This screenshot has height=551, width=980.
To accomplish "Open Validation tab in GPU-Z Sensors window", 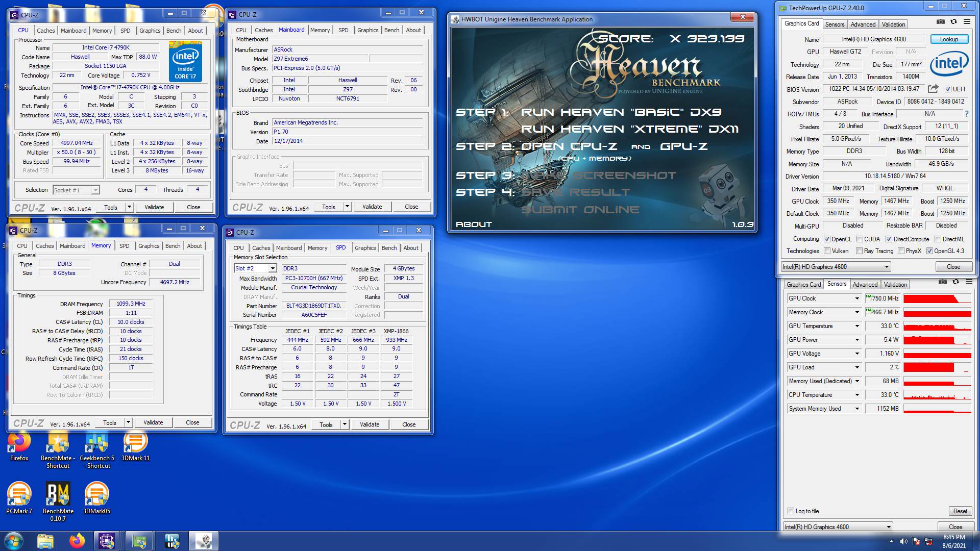I will click(895, 285).
